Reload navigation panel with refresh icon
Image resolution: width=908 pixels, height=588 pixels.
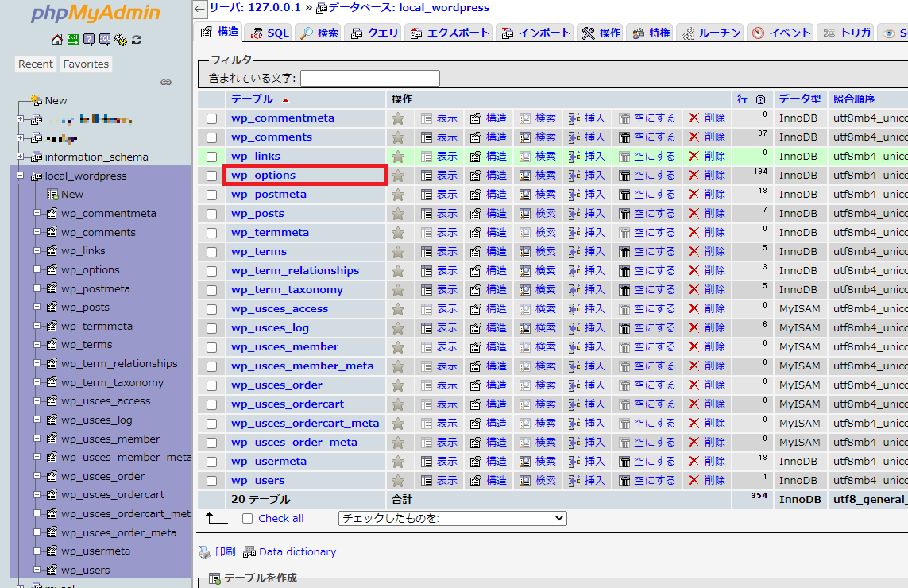click(x=137, y=40)
